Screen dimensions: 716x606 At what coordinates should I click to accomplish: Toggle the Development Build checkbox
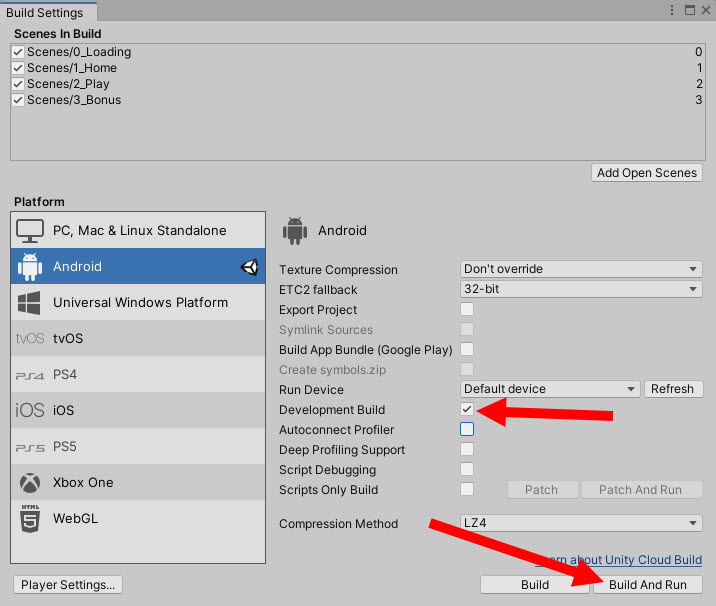(467, 409)
